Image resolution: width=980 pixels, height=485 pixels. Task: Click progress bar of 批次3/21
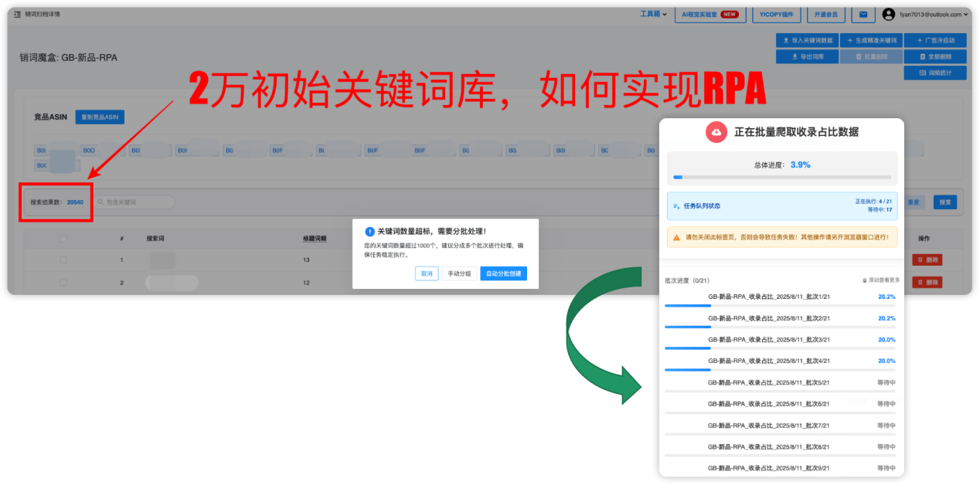pyautogui.click(x=781, y=348)
